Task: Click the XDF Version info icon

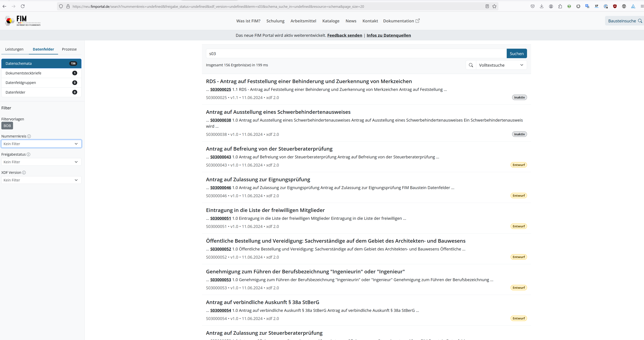Action: click(24, 172)
